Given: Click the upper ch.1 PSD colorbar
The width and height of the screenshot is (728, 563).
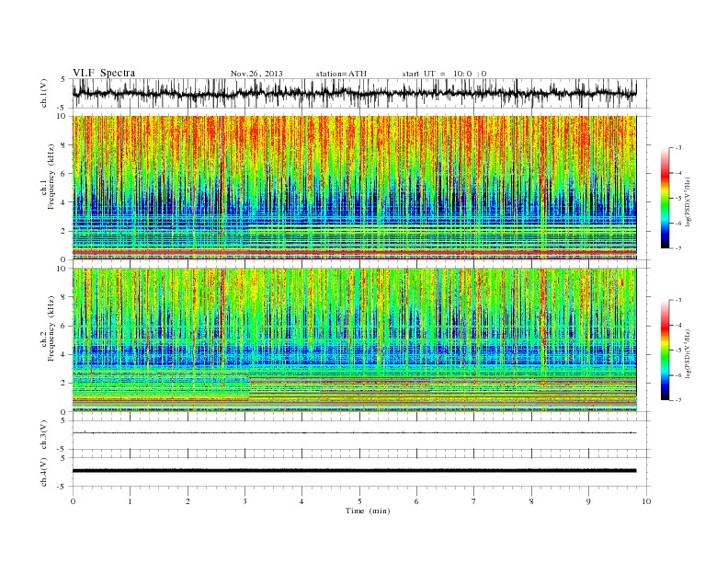Looking at the screenshot, I should (x=665, y=198).
